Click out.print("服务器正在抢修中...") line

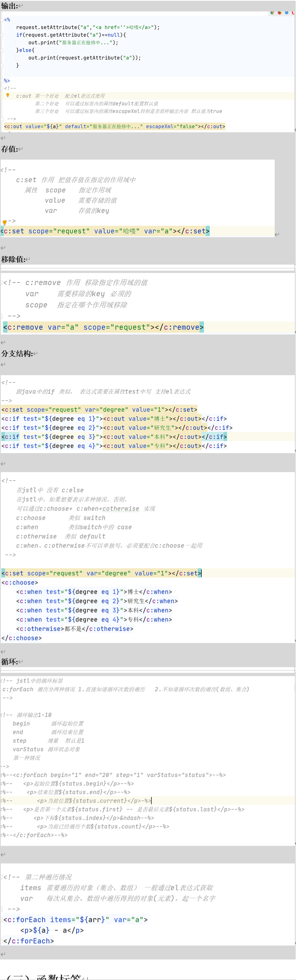tap(73, 43)
